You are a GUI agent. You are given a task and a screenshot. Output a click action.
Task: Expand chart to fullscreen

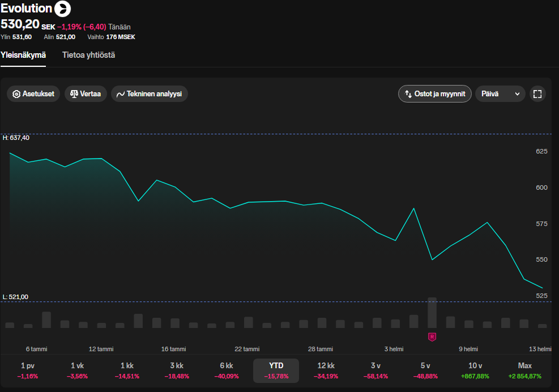pos(537,94)
